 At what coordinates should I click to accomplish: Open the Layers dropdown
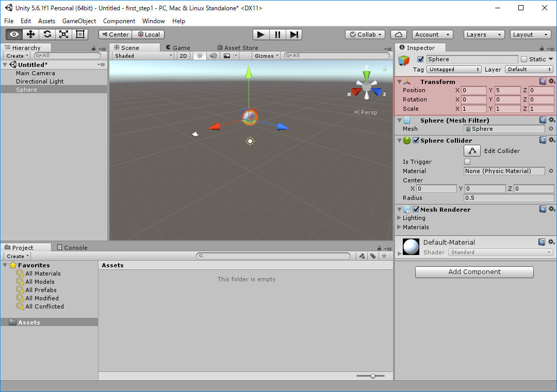(484, 35)
